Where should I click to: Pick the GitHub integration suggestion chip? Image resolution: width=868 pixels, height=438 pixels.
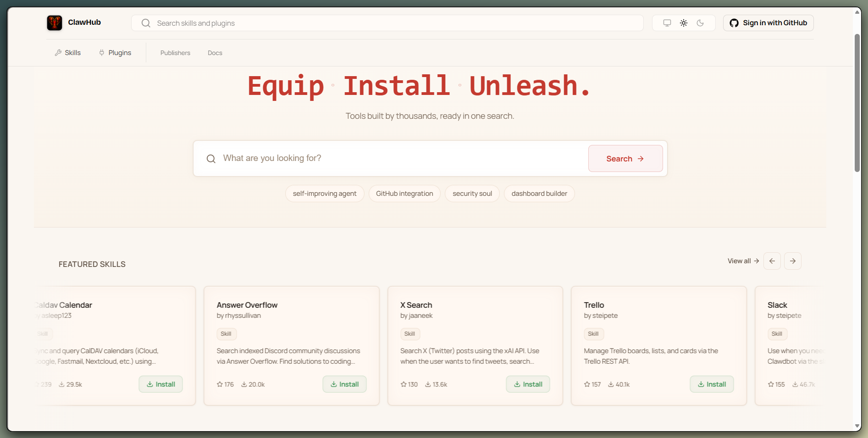pos(404,194)
